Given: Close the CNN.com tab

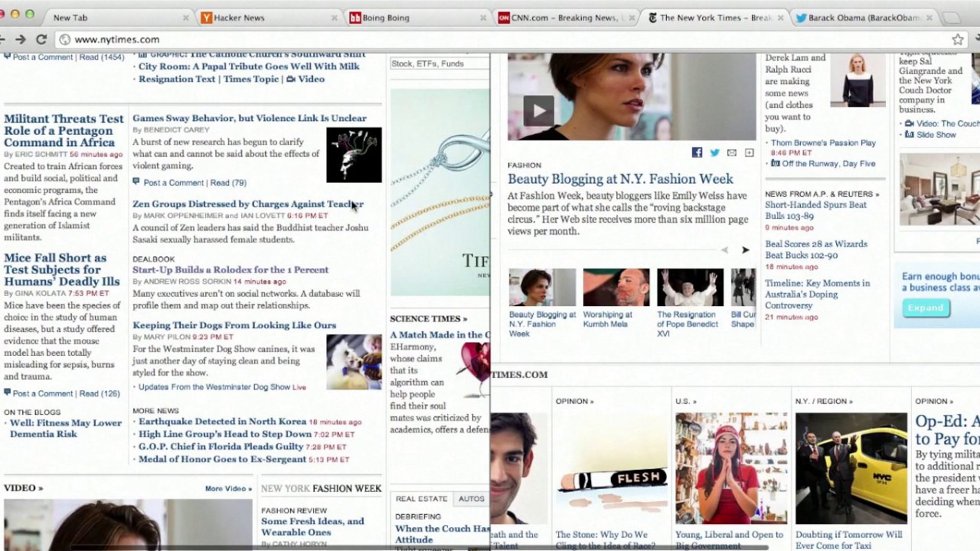Looking at the screenshot, I should point(631,18).
